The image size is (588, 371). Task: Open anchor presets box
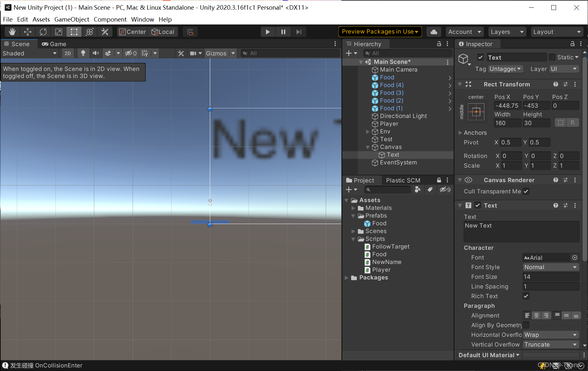coord(476,112)
